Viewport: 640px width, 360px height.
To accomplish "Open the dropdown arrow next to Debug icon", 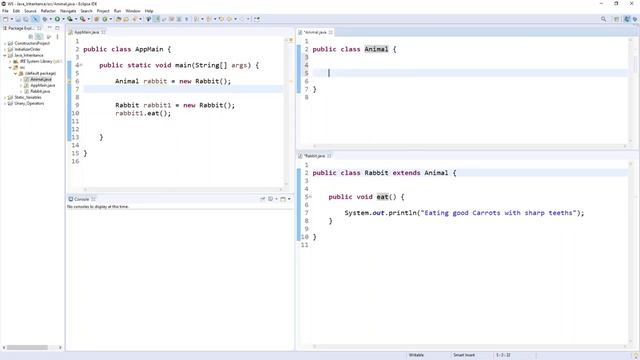I will (51, 19).
